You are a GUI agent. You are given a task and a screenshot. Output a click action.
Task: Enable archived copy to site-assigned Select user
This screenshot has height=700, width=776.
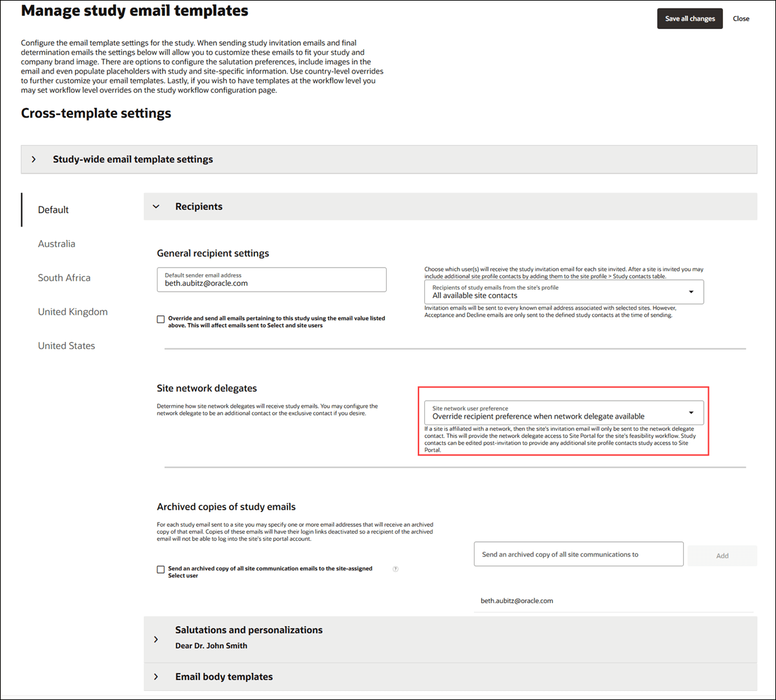pyautogui.click(x=161, y=570)
